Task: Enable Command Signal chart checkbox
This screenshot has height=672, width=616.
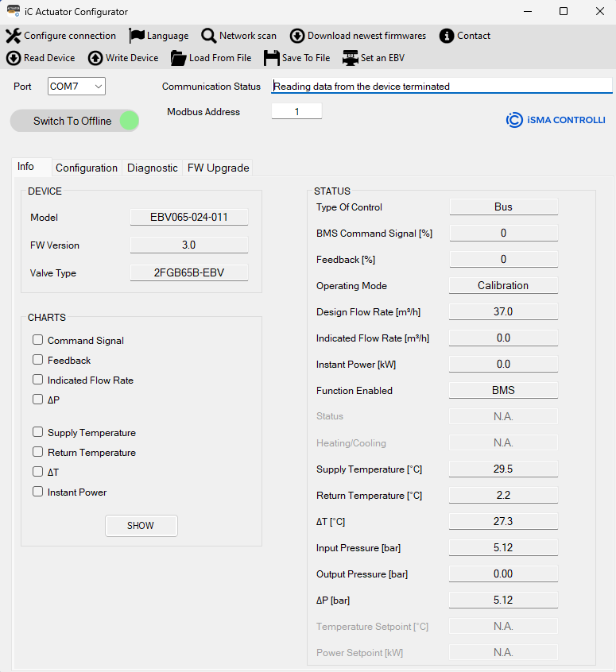Action: [x=37, y=340]
